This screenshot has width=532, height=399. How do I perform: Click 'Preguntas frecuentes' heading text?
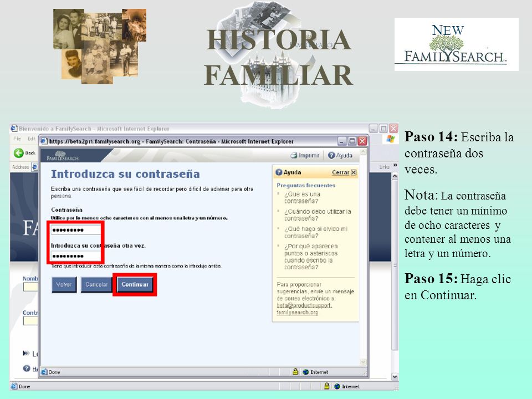click(306, 185)
